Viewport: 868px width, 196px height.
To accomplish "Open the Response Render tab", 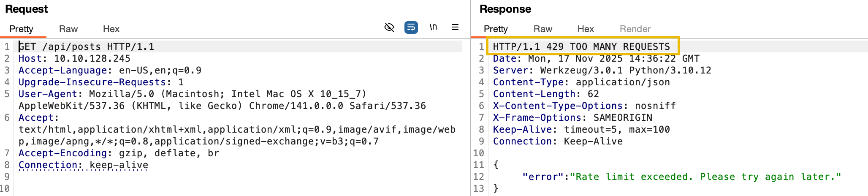I will [x=635, y=29].
